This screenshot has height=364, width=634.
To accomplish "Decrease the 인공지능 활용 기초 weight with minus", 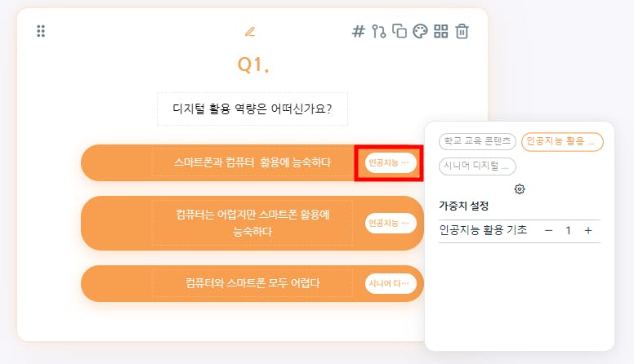I will pos(548,231).
